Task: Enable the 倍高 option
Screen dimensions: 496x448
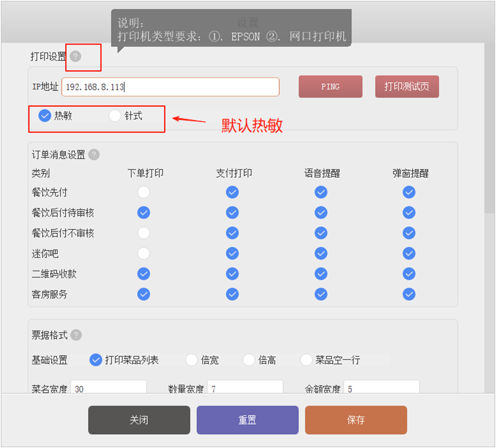Action: coord(249,360)
